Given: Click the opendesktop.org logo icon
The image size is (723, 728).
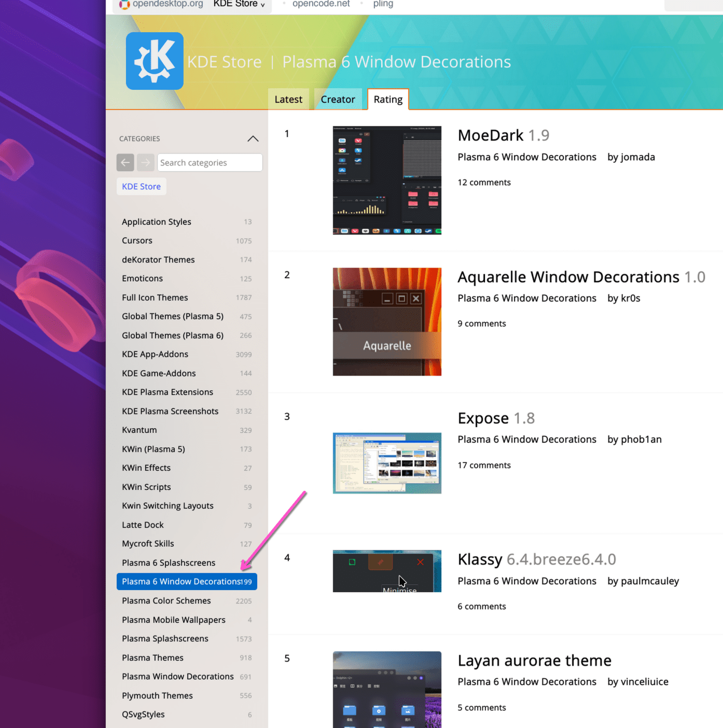Looking at the screenshot, I should click(x=124, y=4).
